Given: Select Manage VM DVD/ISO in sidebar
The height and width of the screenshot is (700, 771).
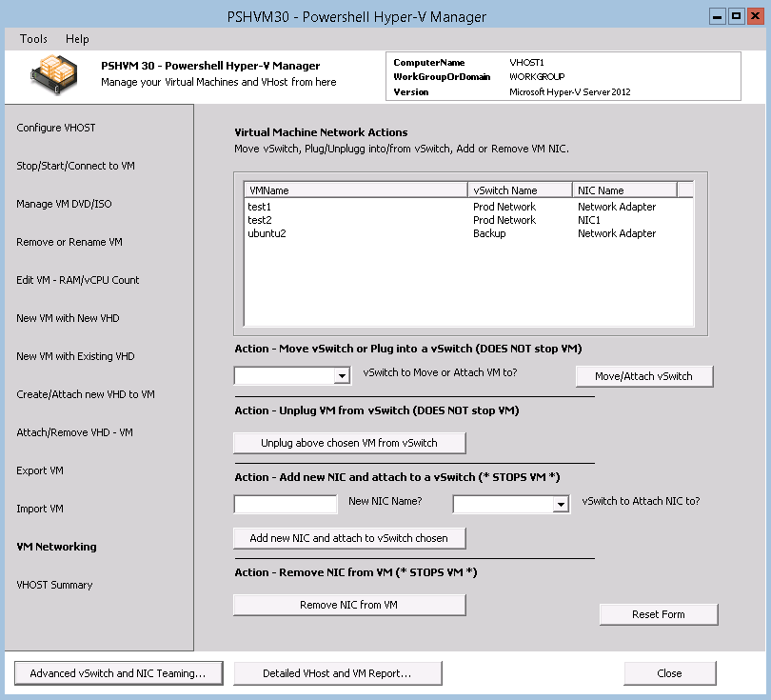Looking at the screenshot, I should 64,204.
